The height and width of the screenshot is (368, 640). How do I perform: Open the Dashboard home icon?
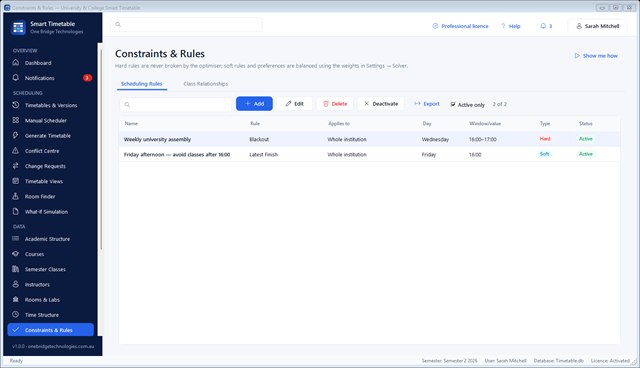[x=16, y=62]
